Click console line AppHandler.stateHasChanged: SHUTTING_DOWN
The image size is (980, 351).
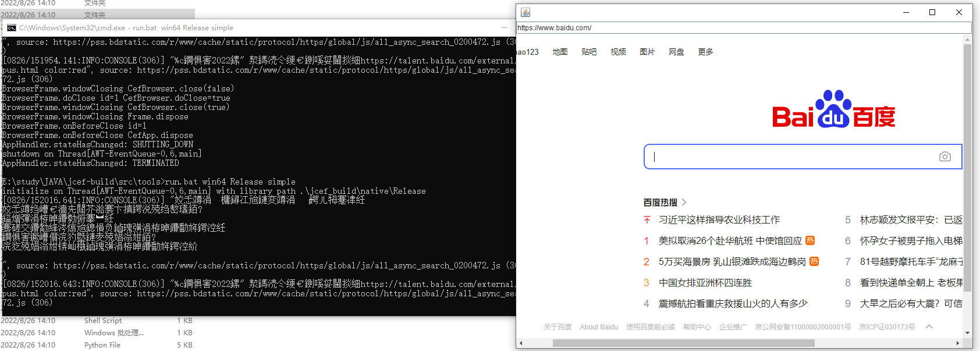pos(98,145)
